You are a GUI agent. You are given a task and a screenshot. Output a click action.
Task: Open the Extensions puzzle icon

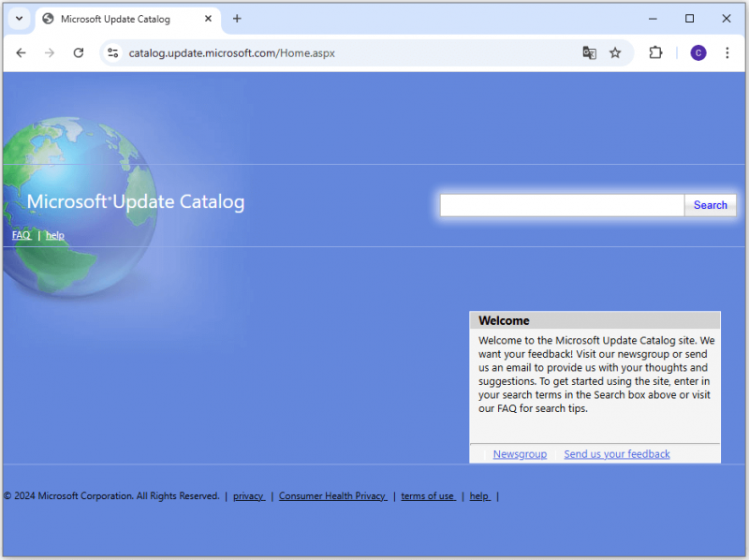(655, 52)
